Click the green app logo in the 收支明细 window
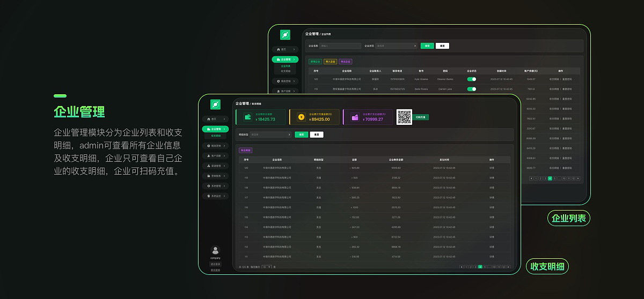 (x=215, y=104)
